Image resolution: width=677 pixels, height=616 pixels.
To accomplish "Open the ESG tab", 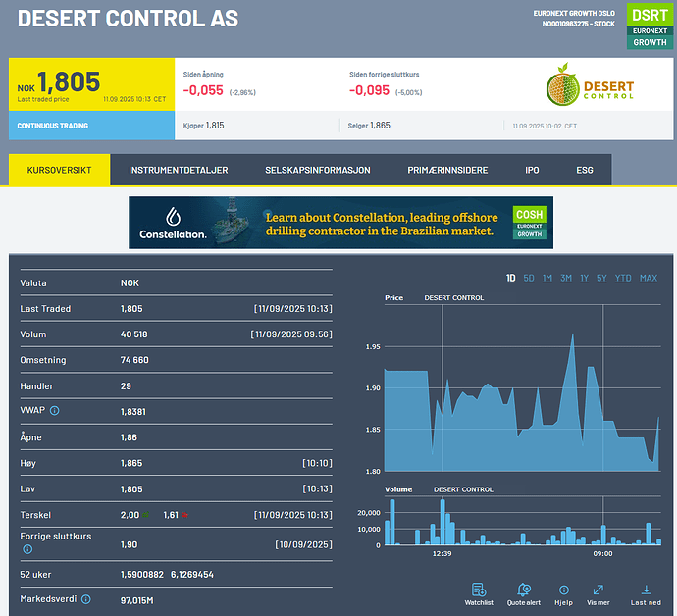I will point(585,170).
